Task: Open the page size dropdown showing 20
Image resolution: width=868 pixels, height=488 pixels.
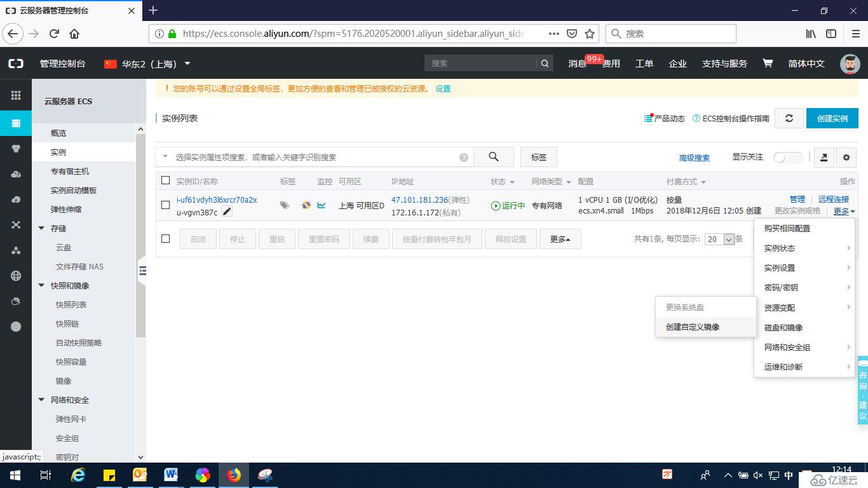Action: click(x=720, y=239)
